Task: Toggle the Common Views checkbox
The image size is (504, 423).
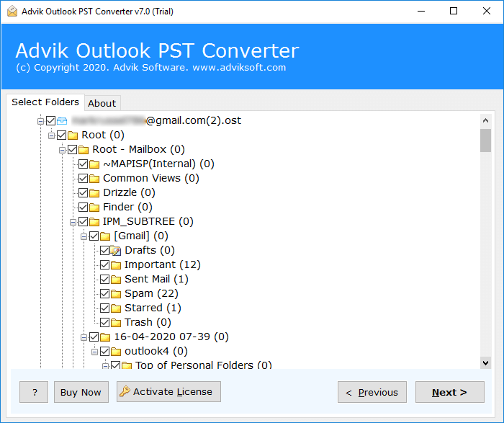Action: (x=84, y=178)
